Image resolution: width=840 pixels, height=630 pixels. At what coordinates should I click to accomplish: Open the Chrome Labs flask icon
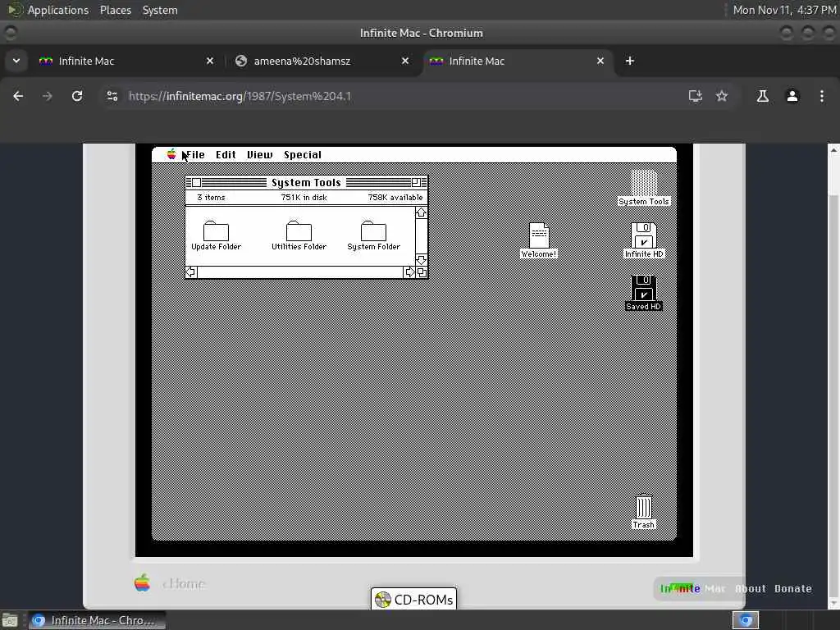(x=763, y=96)
